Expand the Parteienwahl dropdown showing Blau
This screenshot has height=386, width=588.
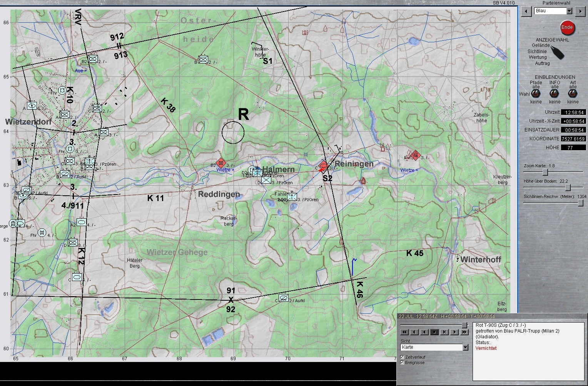click(569, 11)
